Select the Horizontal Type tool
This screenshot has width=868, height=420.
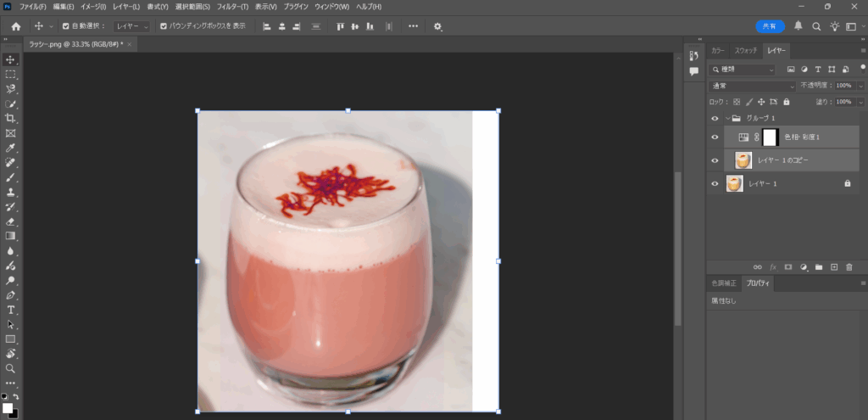pos(10,310)
